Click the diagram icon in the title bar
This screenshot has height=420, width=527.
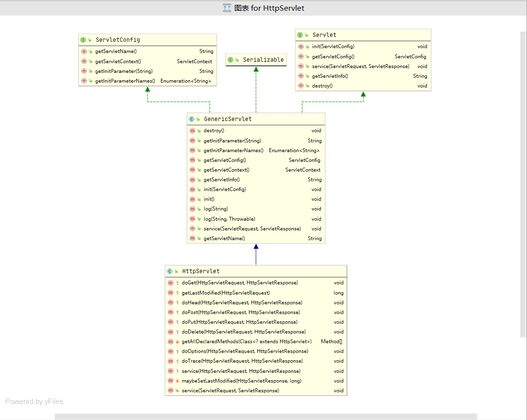tap(227, 8)
